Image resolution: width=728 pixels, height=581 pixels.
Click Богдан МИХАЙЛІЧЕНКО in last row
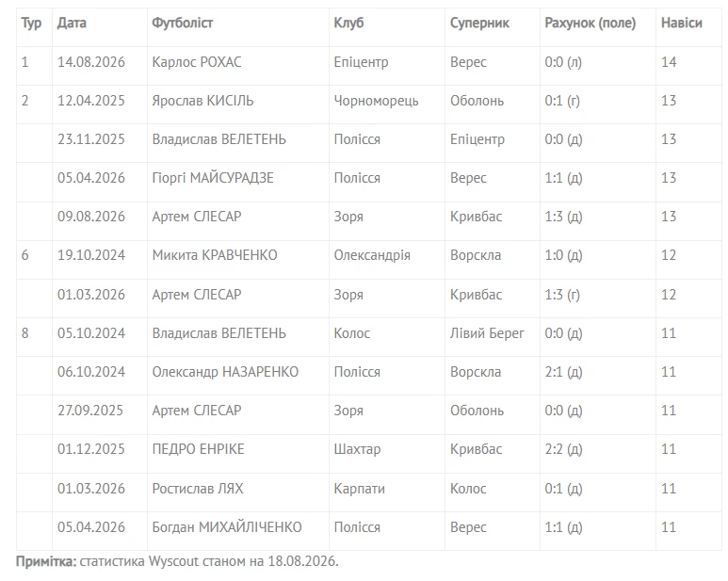[x=227, y=526]
